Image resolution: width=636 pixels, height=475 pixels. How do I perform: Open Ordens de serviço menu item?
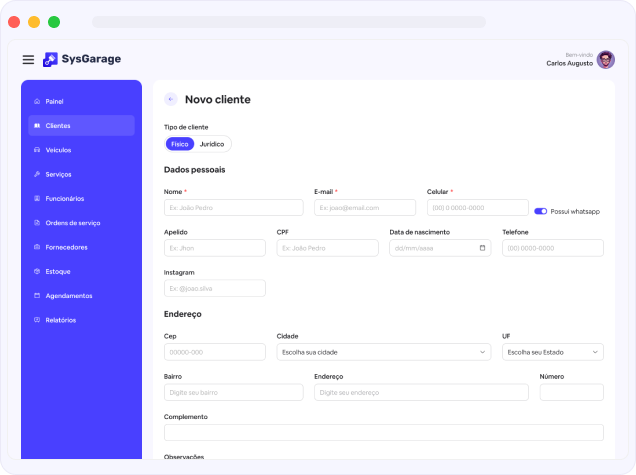tap(72, 223)
